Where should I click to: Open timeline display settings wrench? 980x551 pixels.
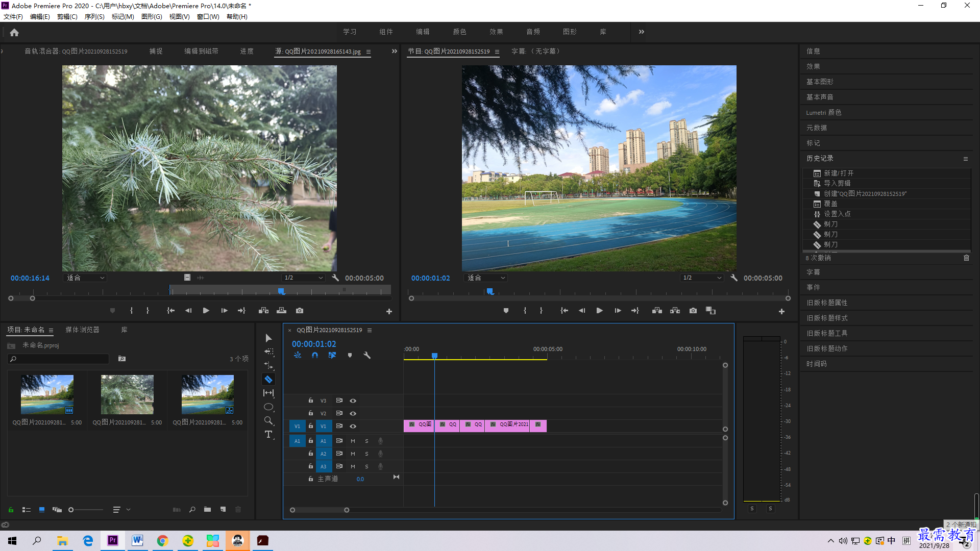[367, 355]
